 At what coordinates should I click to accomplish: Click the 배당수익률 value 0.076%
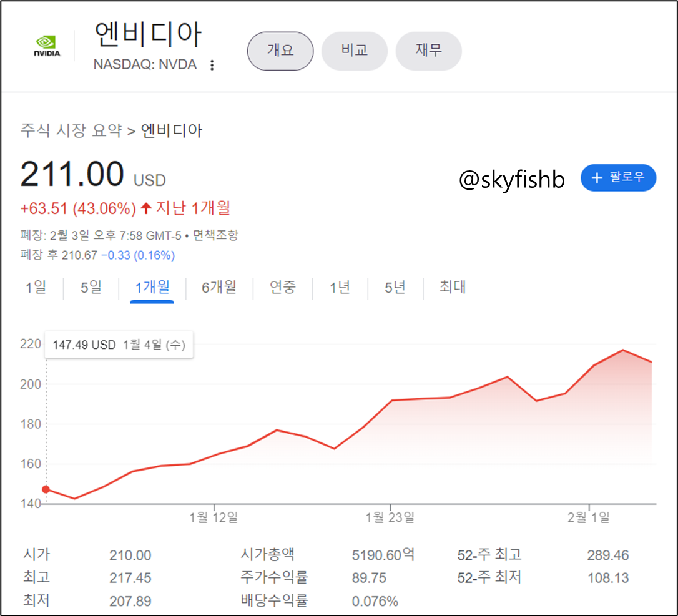(x=375, y=601)
